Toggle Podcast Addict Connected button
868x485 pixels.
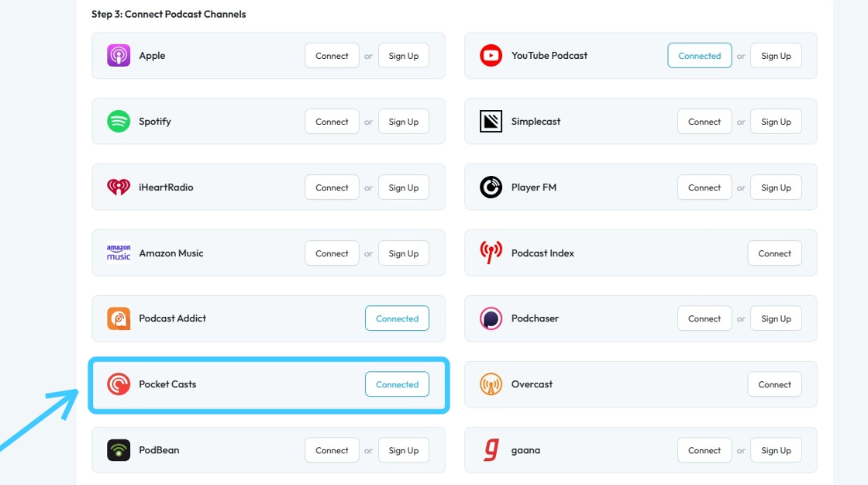point(397,318)
